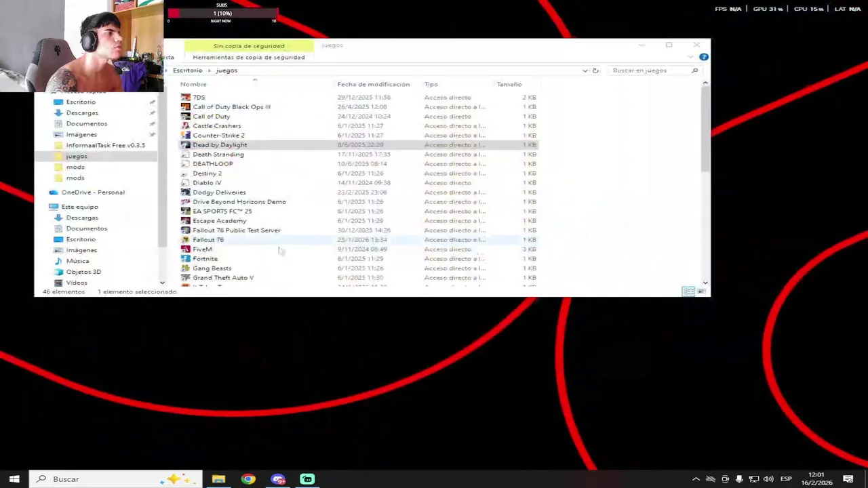Select the Destiny 2 file row
The image size is (868, 488).
(x=359, y=174)
